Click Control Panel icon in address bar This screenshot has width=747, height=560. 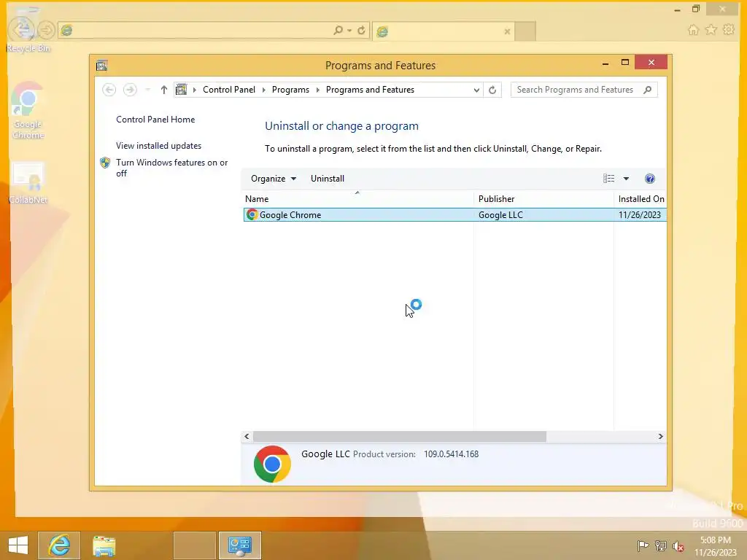click(182, 90)
